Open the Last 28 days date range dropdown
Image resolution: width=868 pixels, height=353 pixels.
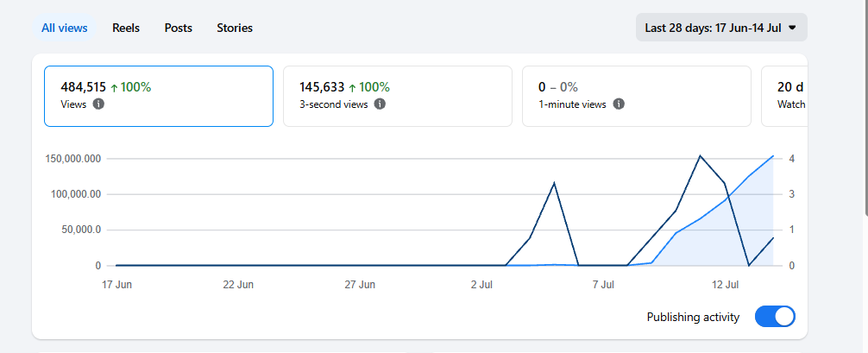721,28
